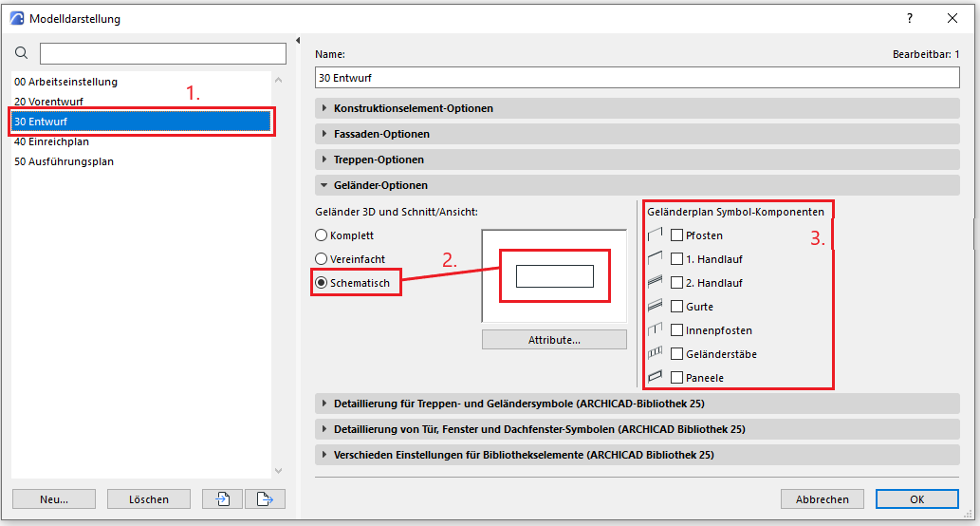This screenshot has width=980, height=526.
Task: Click the Pfosten railing symbol icon
Action: click(655, 235)
